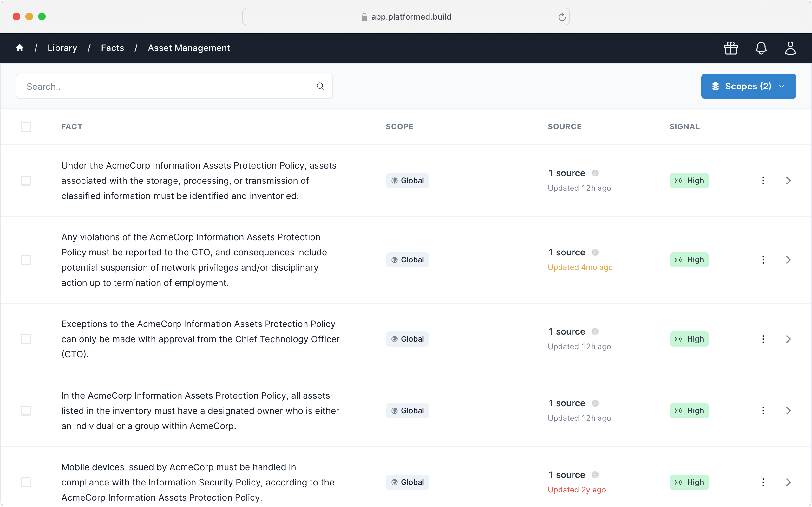Open the notifications bell
Image resolution: width=812 pixels, height=507 pixels.
point(761,48)
